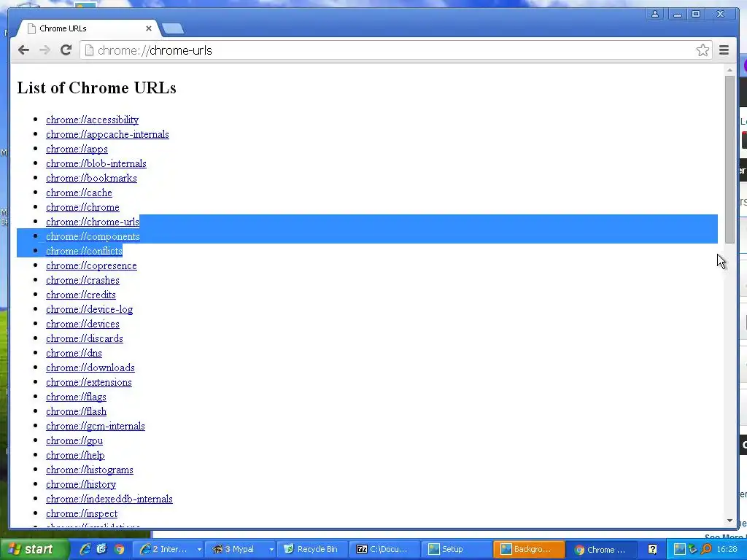Open chrome://components link

click(x=93, y=237)
